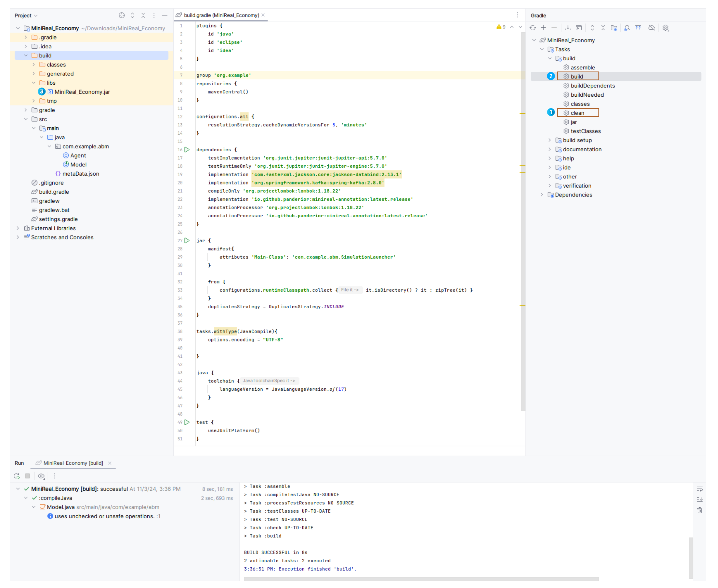
Task: Run the dependencies block gutter icon
Action: pos(187,149)
